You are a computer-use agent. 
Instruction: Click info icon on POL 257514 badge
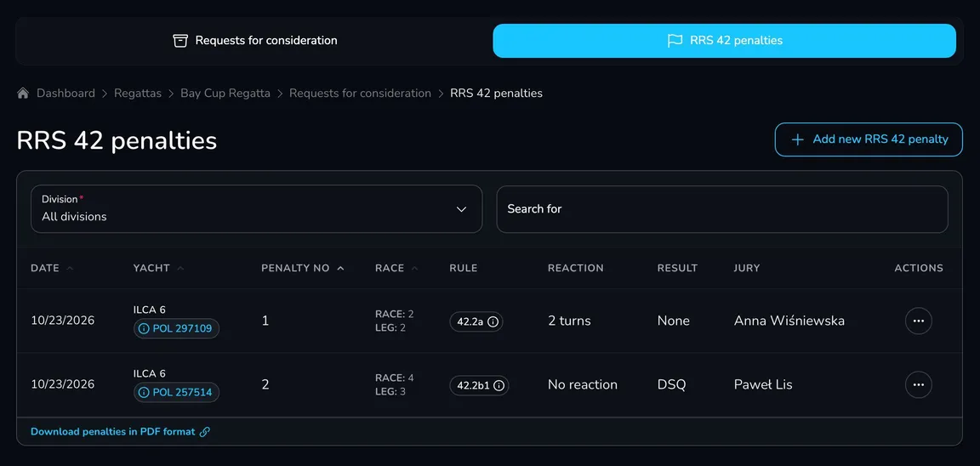pyautogui.click(x=144, y=392)
